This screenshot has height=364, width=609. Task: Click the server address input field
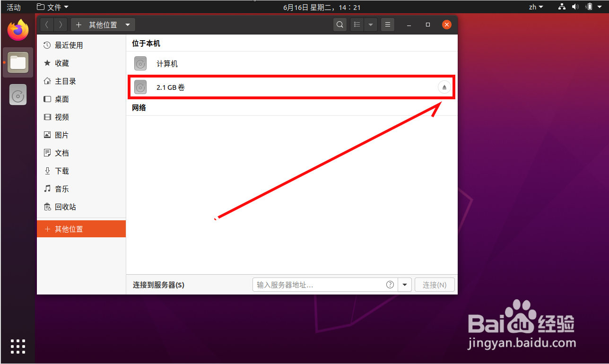click(325, 285)
